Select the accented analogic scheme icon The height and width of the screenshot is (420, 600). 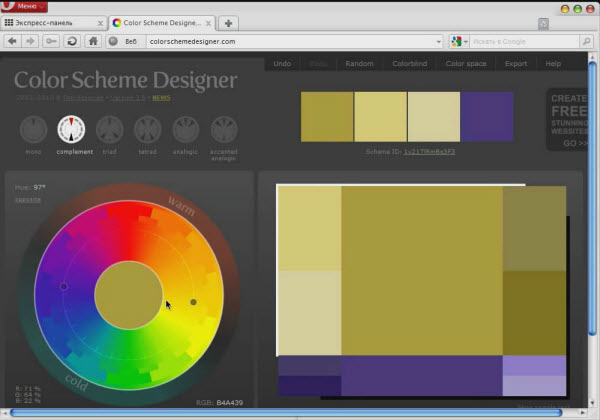click(224, 130)
